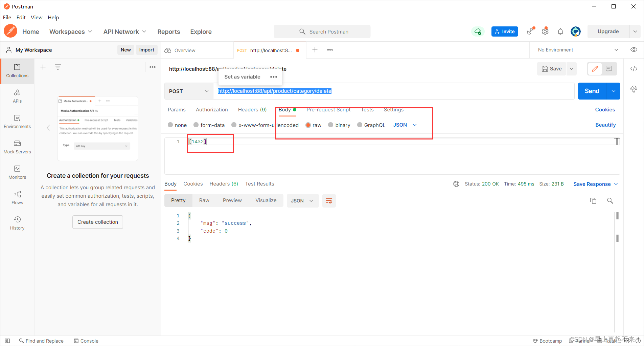Copy the response body with copy icon
This screenshot has width=644, height=346.
pyautogui.click(x=593, y=201)
